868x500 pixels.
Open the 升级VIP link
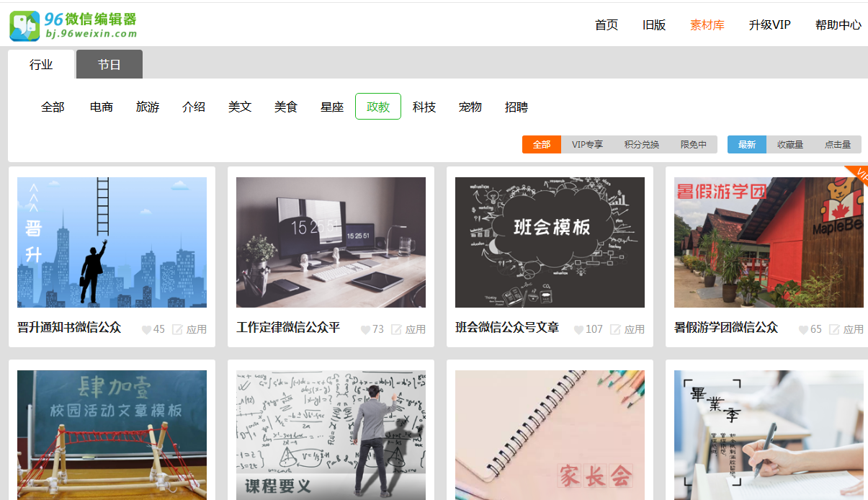pos(770,24)
